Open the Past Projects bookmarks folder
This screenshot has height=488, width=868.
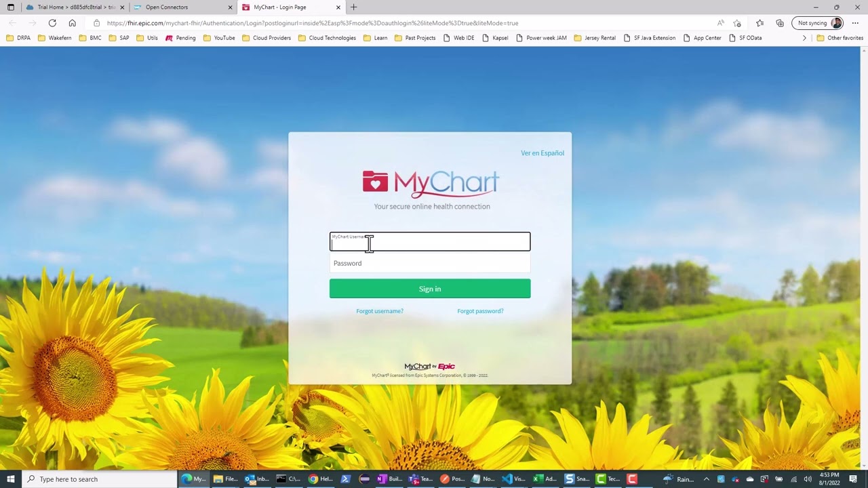click(x=415, y=38)
